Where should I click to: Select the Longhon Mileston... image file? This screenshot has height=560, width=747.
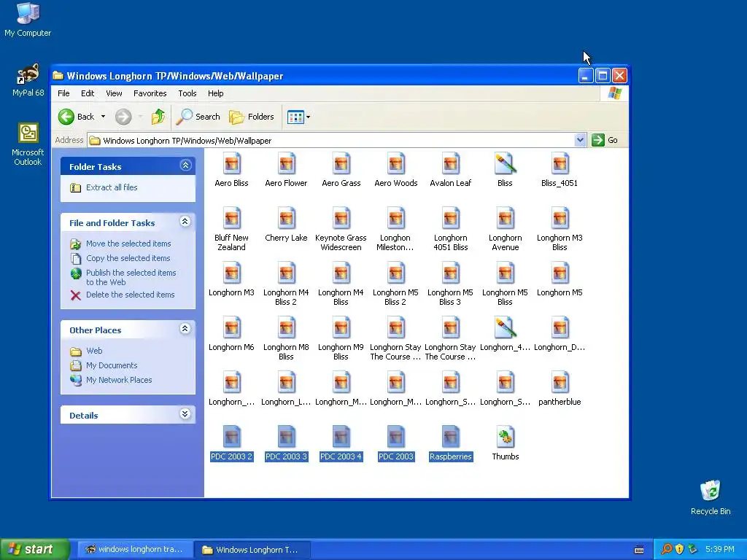(x=395, y=229)
